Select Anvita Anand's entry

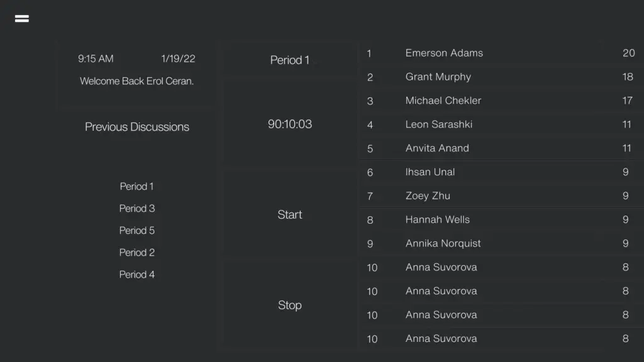[x=501, y=148]
